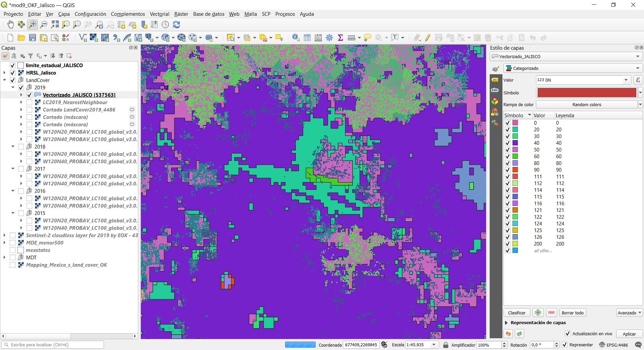Expand the HRSL_Jalisco layer node
Viewport: 644px width, 350px height.
click(4, 73)
